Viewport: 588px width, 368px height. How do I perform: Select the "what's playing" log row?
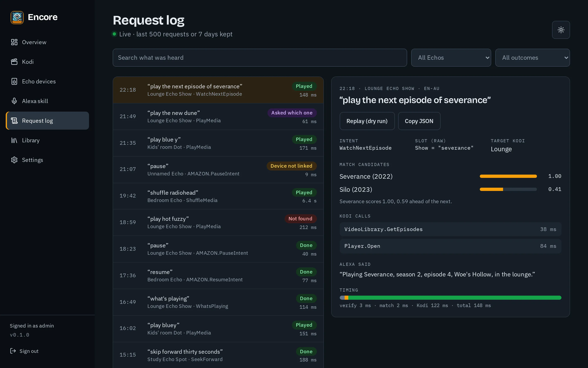tap(218, 302)
